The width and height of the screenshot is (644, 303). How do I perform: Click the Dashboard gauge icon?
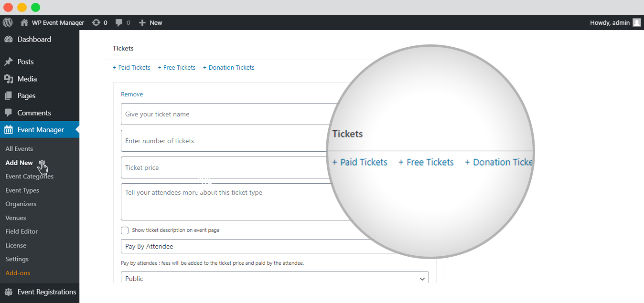8,40
